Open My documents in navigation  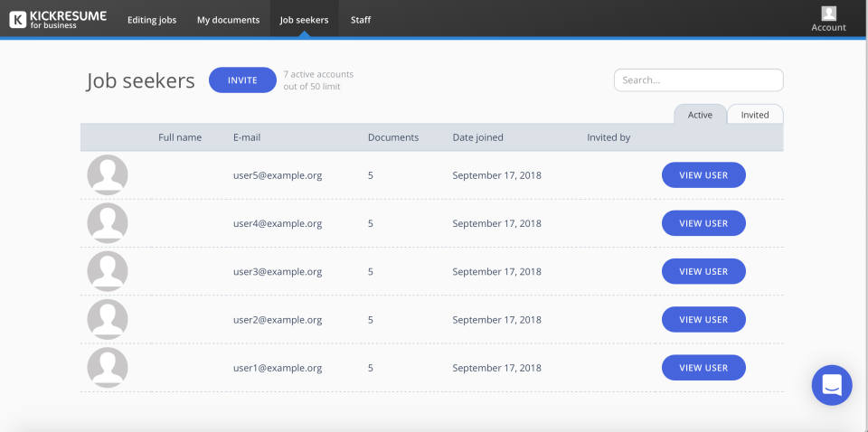pyautogui.click(x=228, y=20)
